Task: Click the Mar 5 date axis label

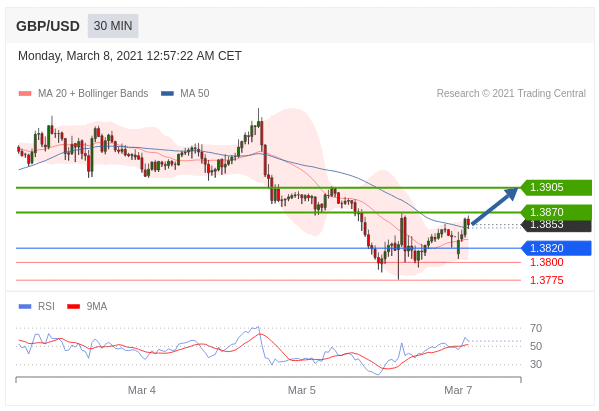Action: [301, 390]
